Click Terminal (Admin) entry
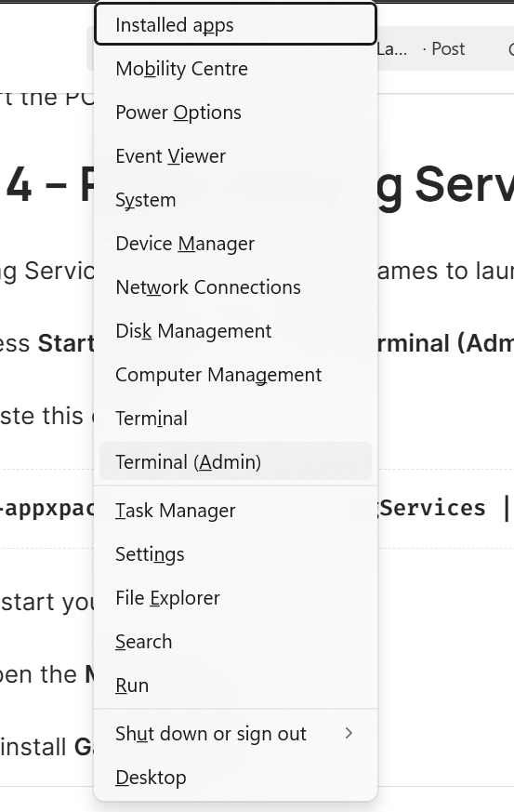 (x=235, y=461)
